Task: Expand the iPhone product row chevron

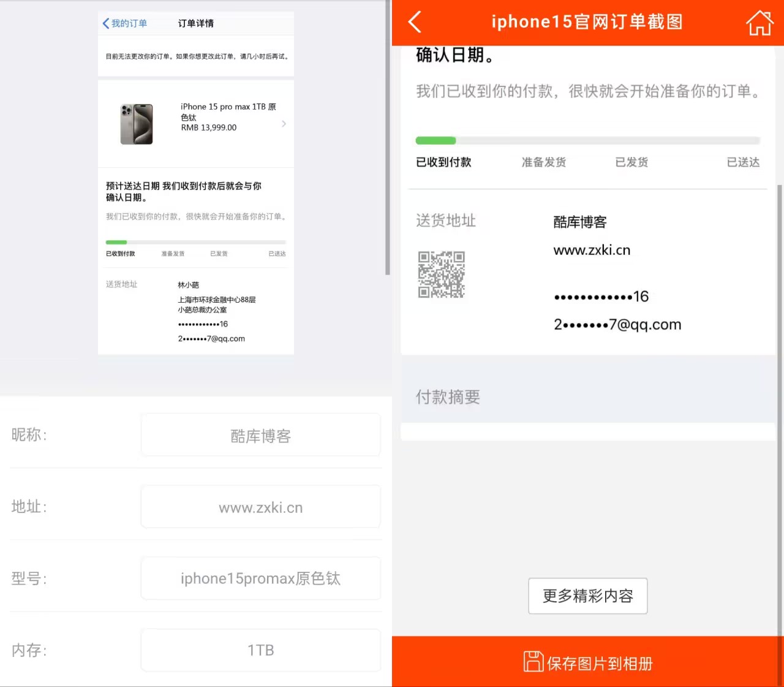Action: [283, 124]
